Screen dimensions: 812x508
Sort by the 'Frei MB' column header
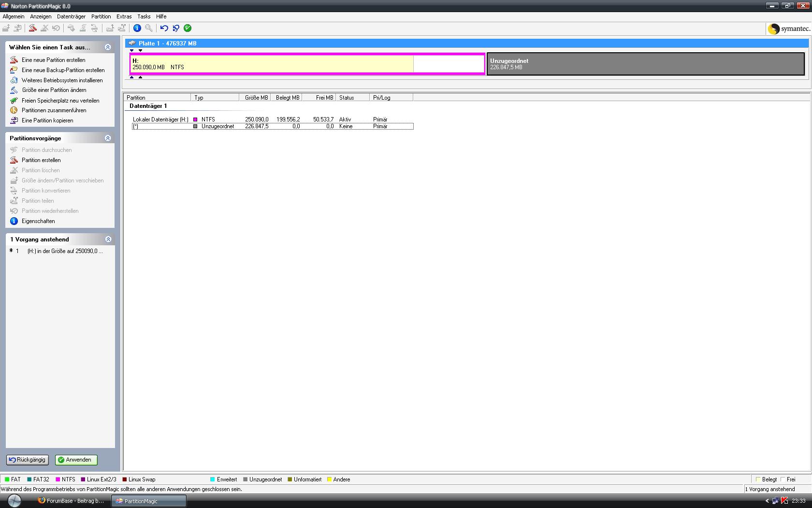pos(319,97)
